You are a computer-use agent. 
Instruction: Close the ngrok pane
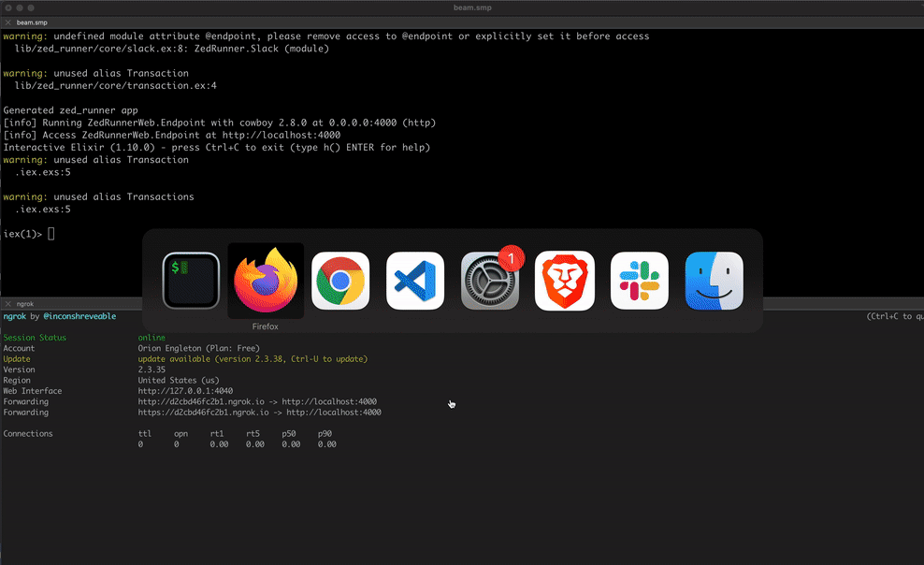pos(7,304)
